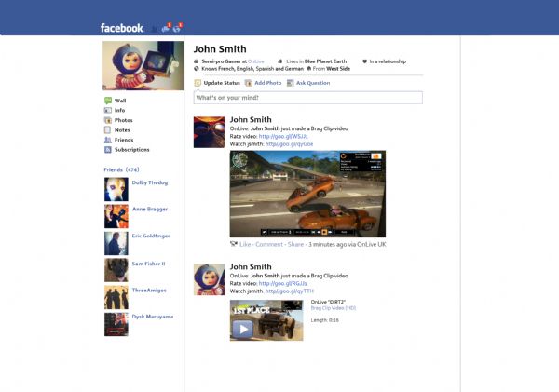The width and height of the screenshot is (559, 392).
Task: Open the Brag Clip Video (HD) link
Action: click(x=334, y=307)
